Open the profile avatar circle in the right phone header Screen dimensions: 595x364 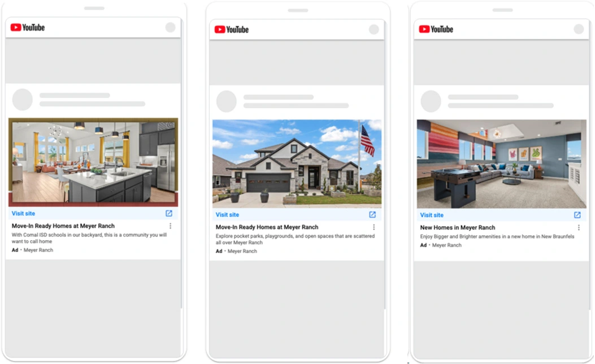[x=579, y=29]
